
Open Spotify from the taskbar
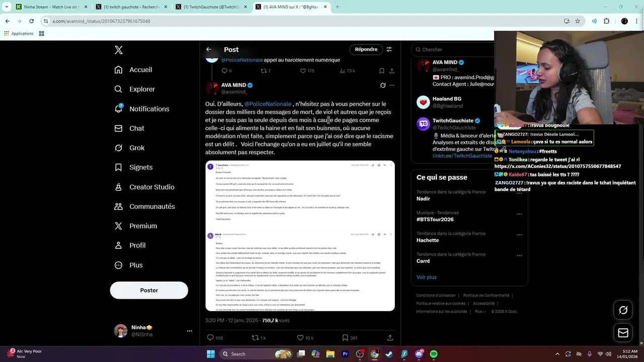pyautogui.click(x=434, y=354)
